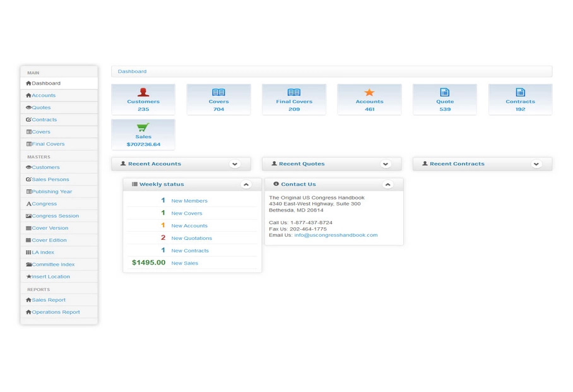Open the New Quotations link
Image resolution: width=573 pixels, height=392 pixels.
point(191,239)
